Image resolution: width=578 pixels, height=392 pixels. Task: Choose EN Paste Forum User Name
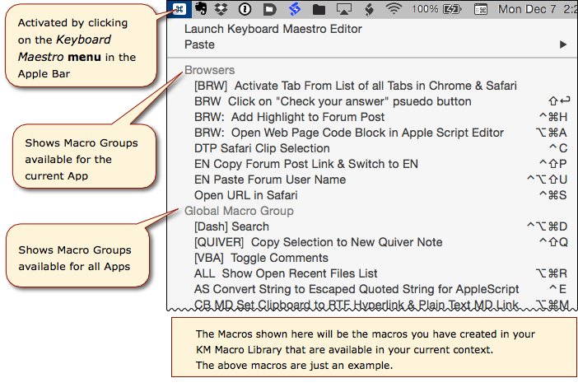coord(269,180)
